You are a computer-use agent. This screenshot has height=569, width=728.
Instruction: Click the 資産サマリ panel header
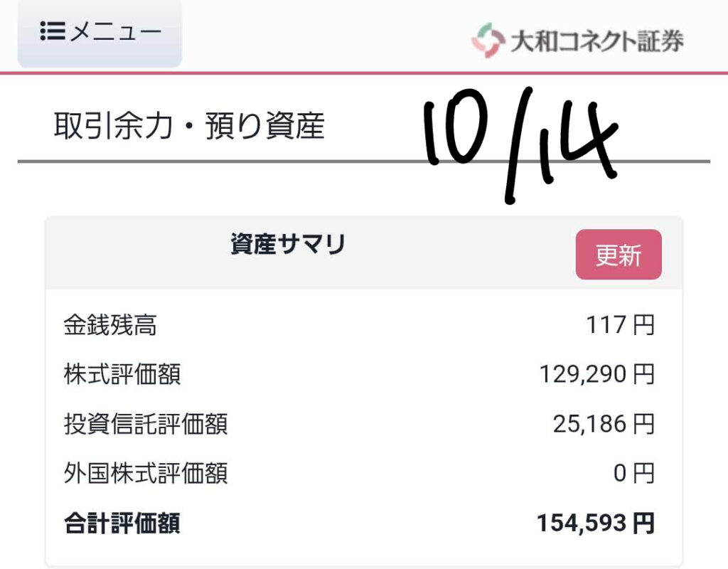point(288,245)
